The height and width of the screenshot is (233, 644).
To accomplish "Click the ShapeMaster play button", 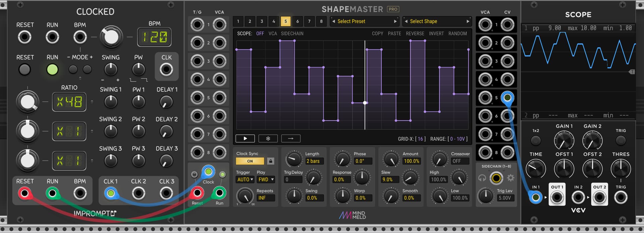I will [245, 139].
